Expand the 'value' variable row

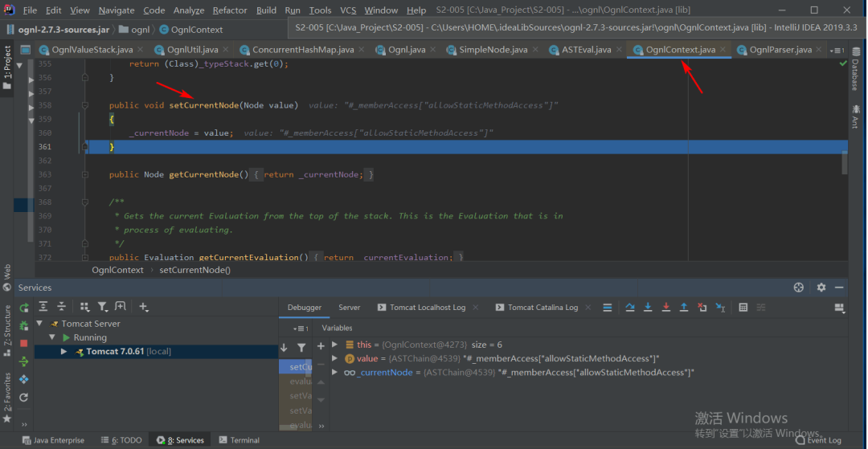pos(334,358)
